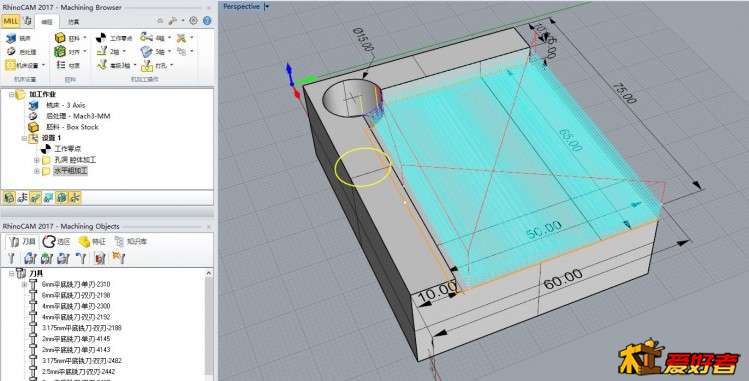Open the hole drilling operations icon
749x381 pixels.
[147, 65]
